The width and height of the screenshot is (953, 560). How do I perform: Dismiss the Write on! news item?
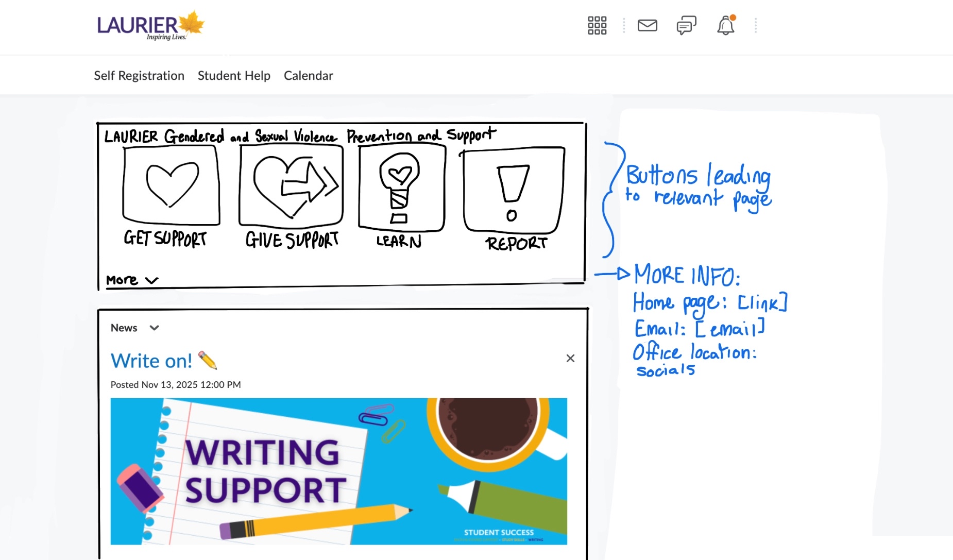tap(570, 359)
